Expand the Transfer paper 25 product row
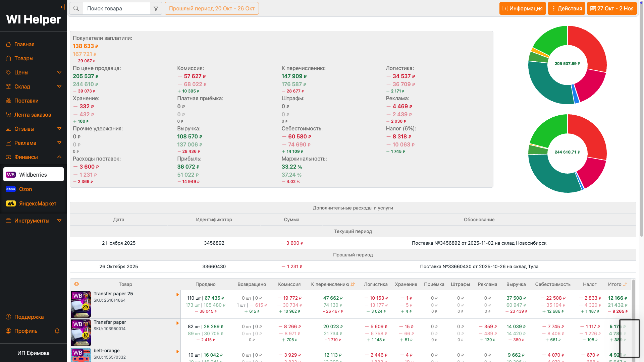This screenshot has height=362, width=644. (x=177, y=295)
